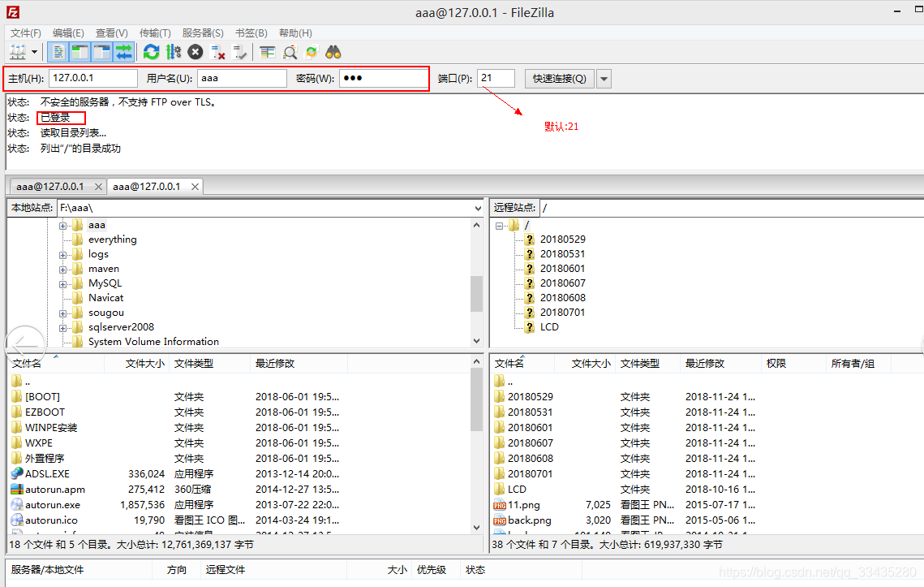Open the Site Manager icon
924x587 pixels.
point(18,53)
